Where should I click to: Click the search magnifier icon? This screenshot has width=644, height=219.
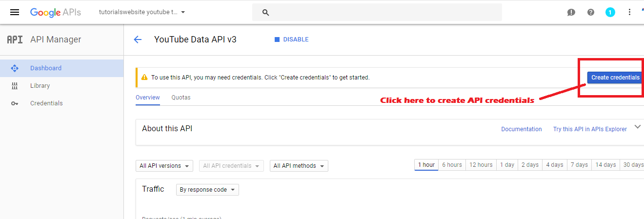(266, 13)
